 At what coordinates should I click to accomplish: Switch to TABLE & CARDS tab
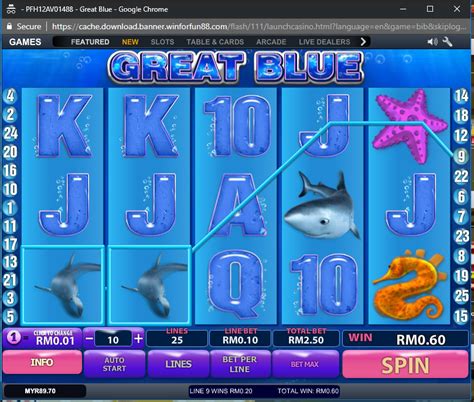click(x=215, y=42)
